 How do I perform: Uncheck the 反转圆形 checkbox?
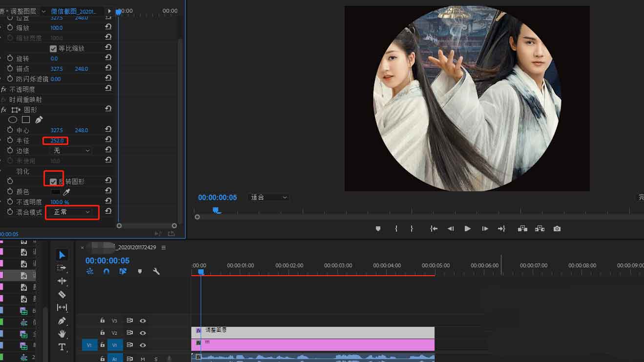[53, 181]
